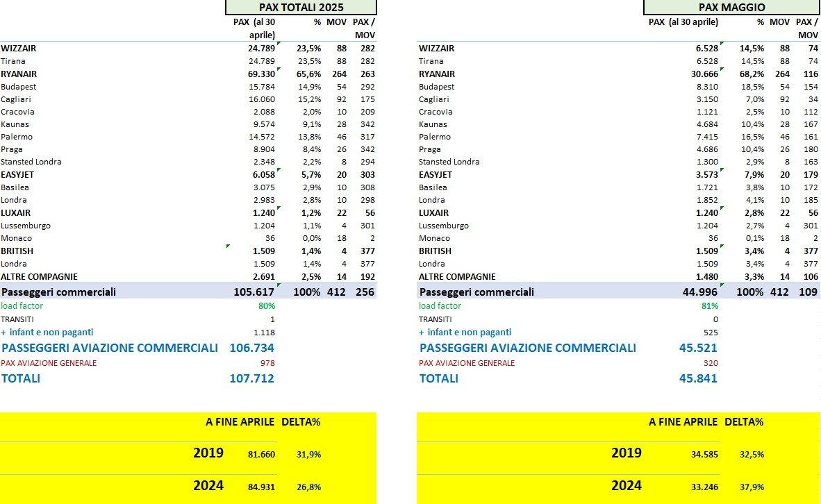Select Kaunas value 4.684

point(707,124)
